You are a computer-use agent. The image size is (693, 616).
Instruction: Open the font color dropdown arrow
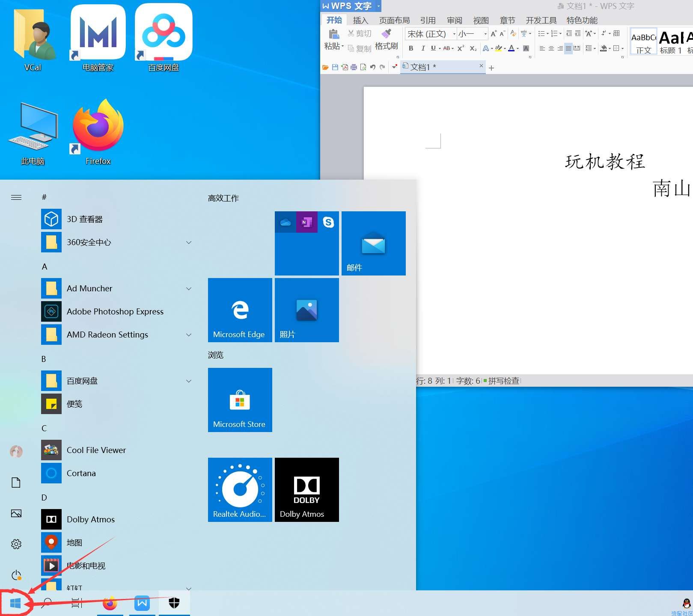click(x=518, y=49)
